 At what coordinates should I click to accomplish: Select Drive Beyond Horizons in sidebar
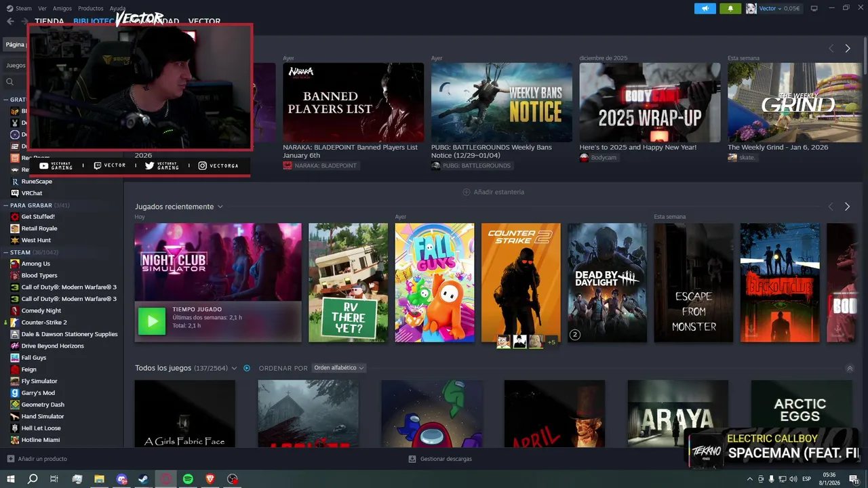pos(52,346)
